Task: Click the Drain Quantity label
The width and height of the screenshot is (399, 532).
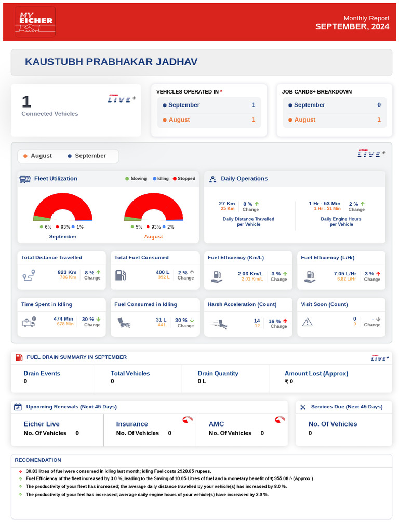Action: click(218, 374)
